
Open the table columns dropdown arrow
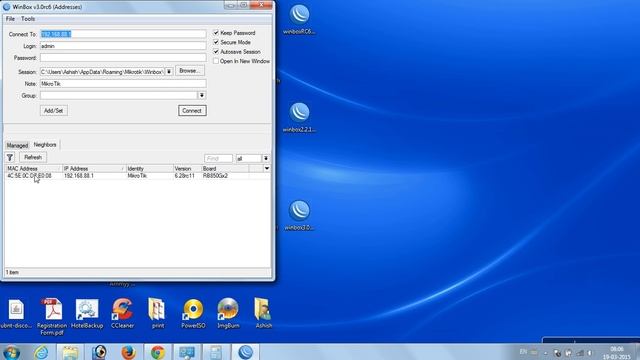coord(267,168)
